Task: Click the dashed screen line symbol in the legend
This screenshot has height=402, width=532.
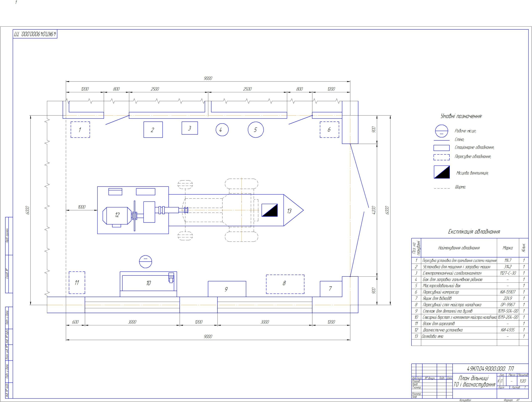Action: [x=442, y=188]
